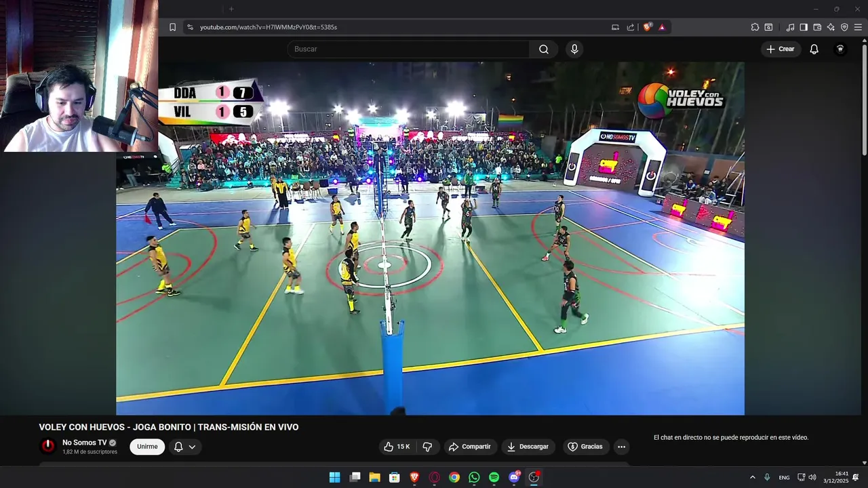Click the install app icon in address bar
Screen dimensions: 868x488
click(615, 27)
